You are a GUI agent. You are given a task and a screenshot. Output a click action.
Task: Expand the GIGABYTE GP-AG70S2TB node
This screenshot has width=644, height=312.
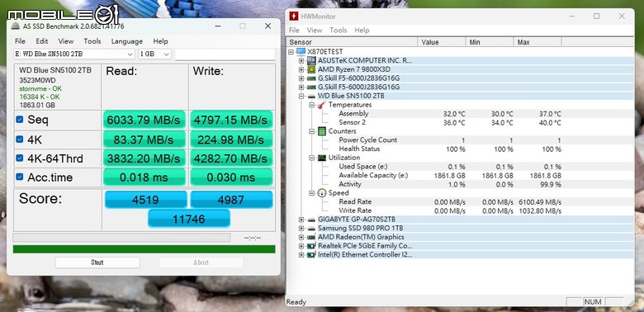click(x=301, y=220)
